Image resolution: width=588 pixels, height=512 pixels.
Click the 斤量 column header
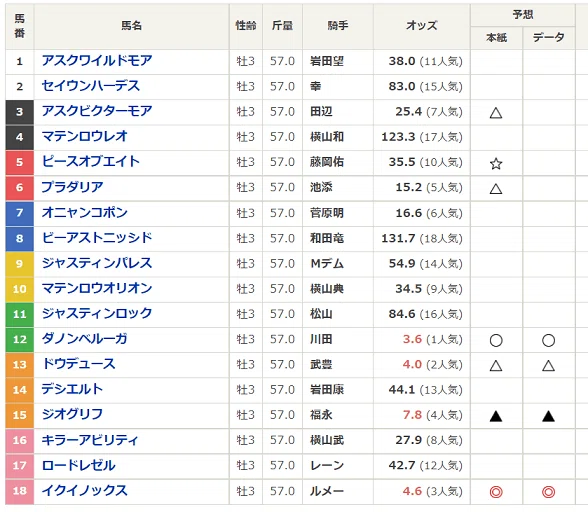(282, 26)
